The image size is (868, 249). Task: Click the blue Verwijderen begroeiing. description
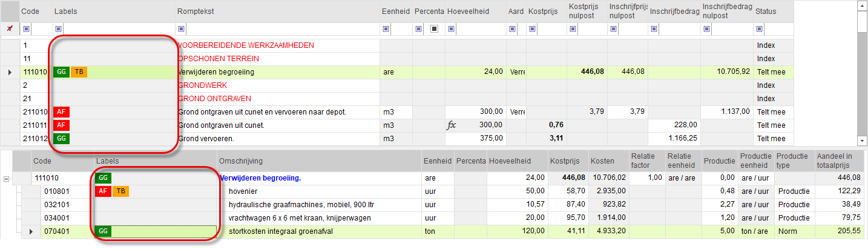261,178
